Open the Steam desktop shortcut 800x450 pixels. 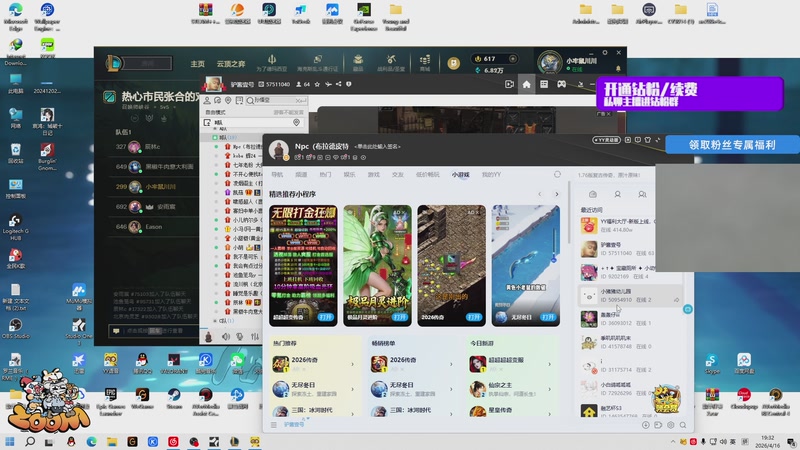coord(174,398)
